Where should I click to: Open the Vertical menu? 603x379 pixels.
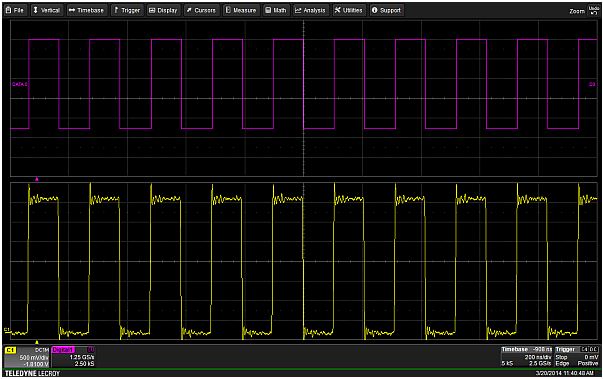coord(47,10)
